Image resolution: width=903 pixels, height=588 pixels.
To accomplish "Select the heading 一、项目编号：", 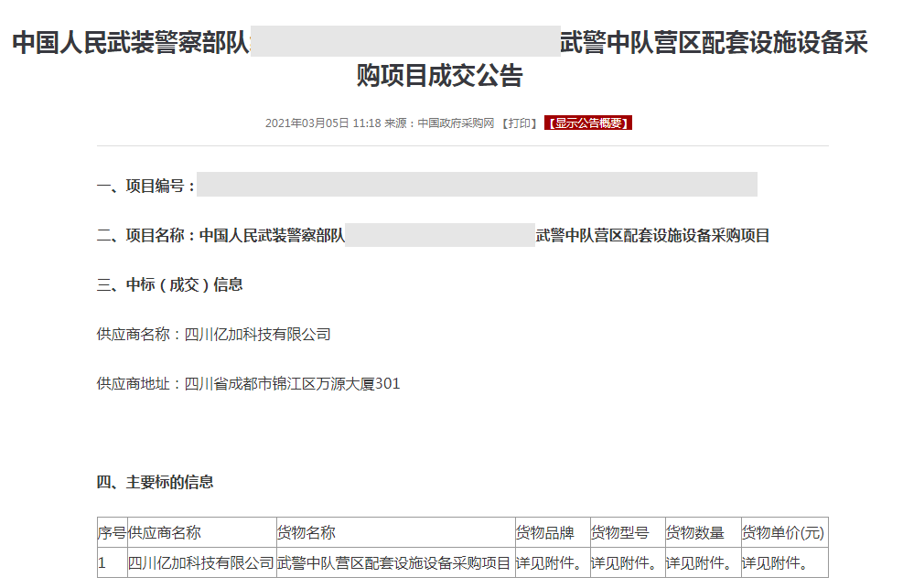I will point(147,186).
